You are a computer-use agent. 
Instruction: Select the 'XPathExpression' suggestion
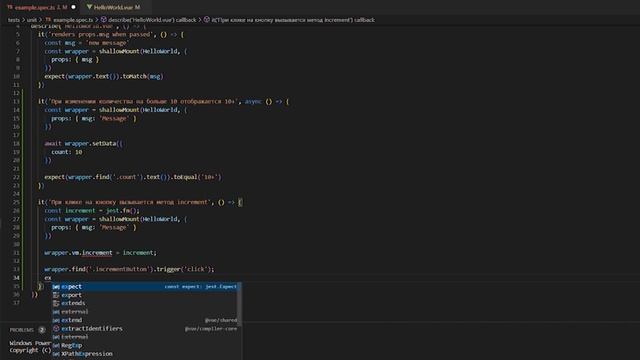point(146,354)
